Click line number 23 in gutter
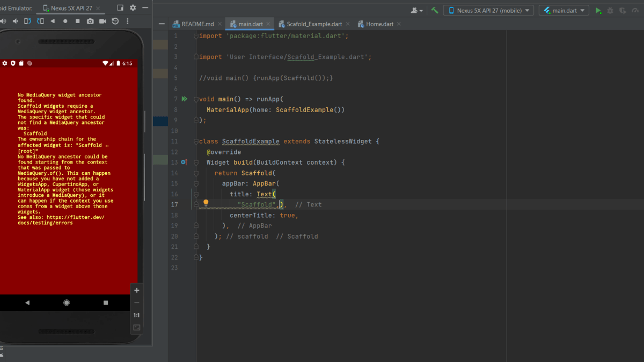Screen dimensions: 644x362 [x=174, y=268]
